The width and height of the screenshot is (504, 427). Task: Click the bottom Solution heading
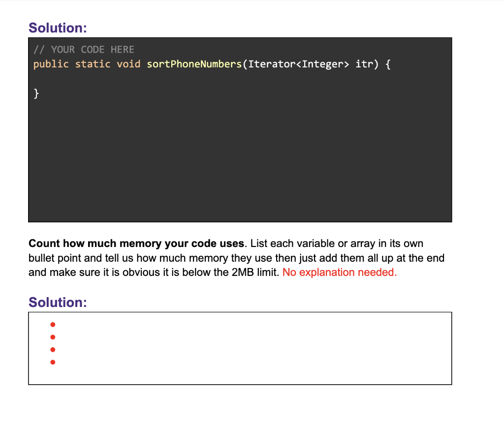(x=58, y=303)
